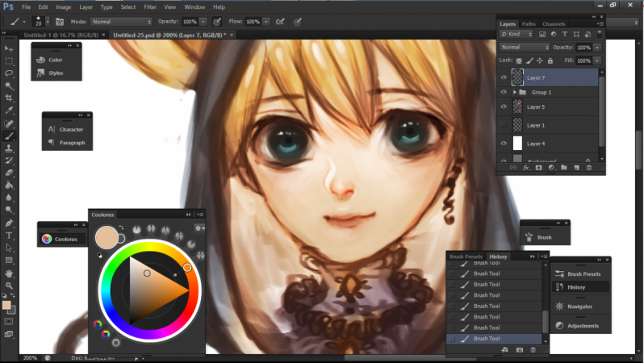Switch to the Paths tab
Viewport: 644px width, 363px height.
pos(529,24)
